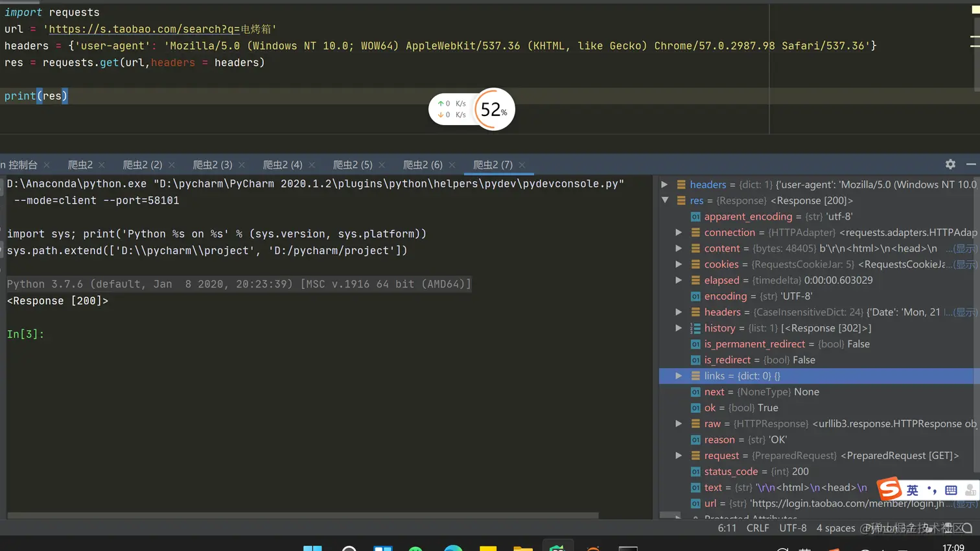Select the encoding 'UTF-8' variable row

pyautogui.click(x=818, y=296)
